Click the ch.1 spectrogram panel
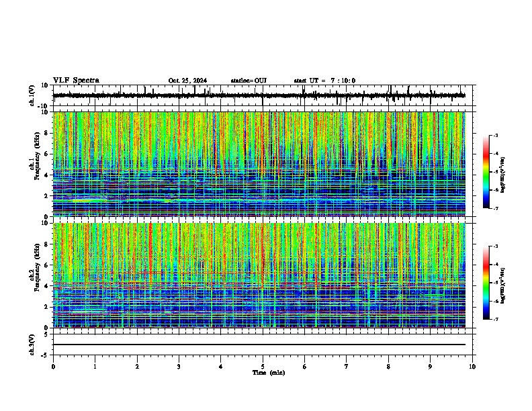The width and height of the screenshot is (532, 411). 259,164
